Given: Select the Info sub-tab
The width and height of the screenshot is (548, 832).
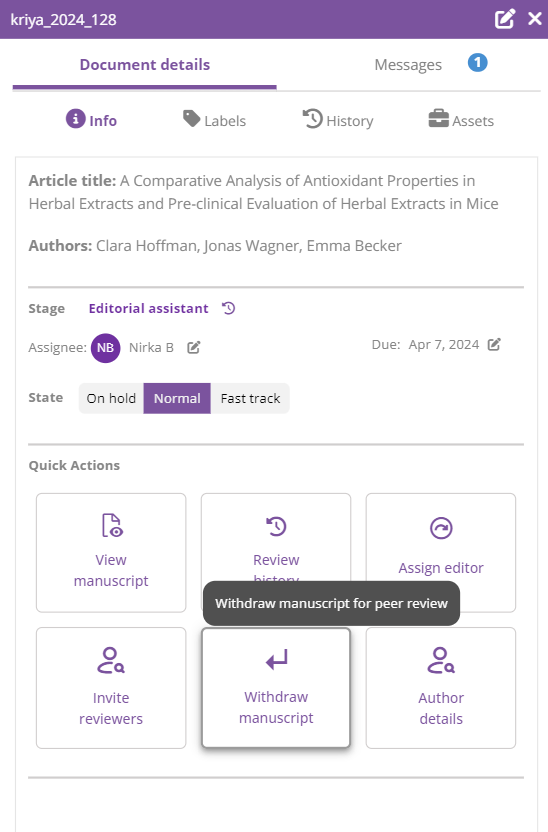Looking at the screenshot, I should tap(91, 120).
